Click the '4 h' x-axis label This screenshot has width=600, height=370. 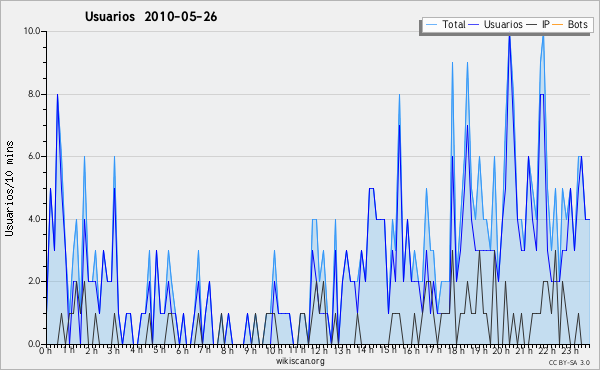pyautogui.click(x=136, y=350)
